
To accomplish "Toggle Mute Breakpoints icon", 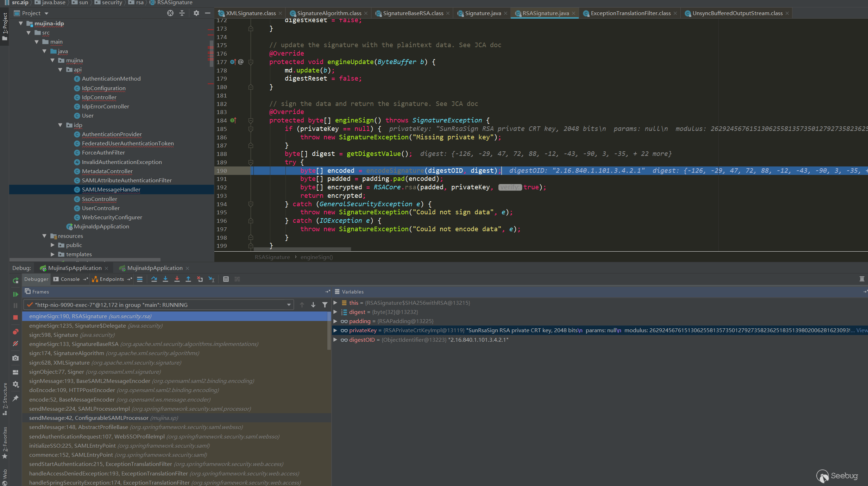I will 15,343.
